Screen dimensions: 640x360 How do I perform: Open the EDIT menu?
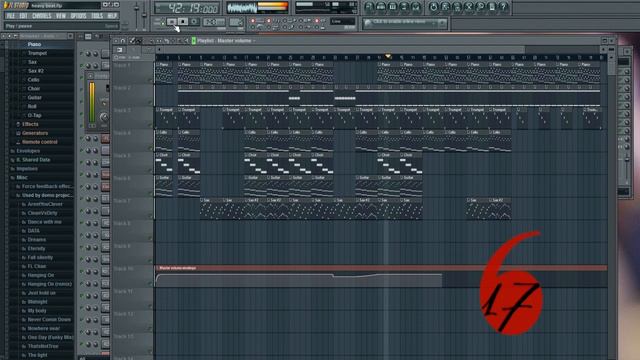tap(23, 16)
